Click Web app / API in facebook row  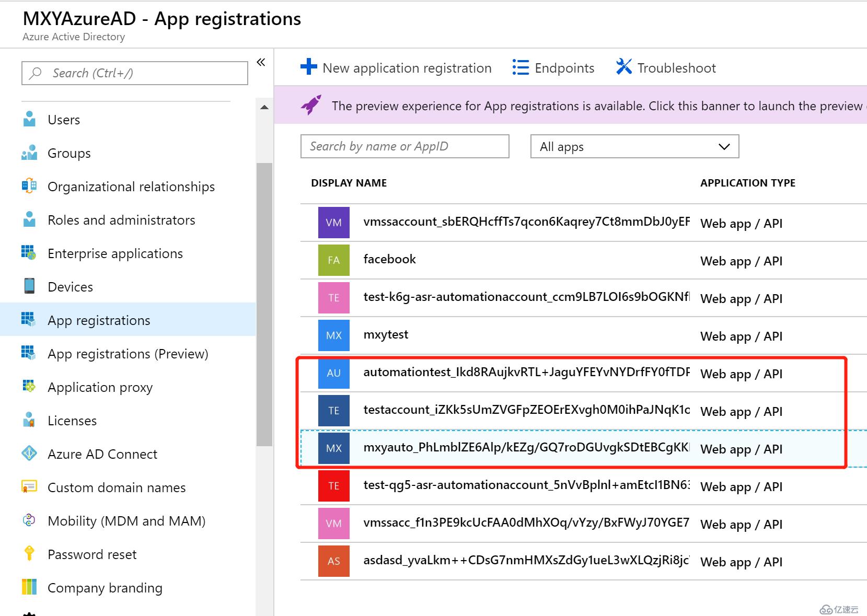pos(741,261)
